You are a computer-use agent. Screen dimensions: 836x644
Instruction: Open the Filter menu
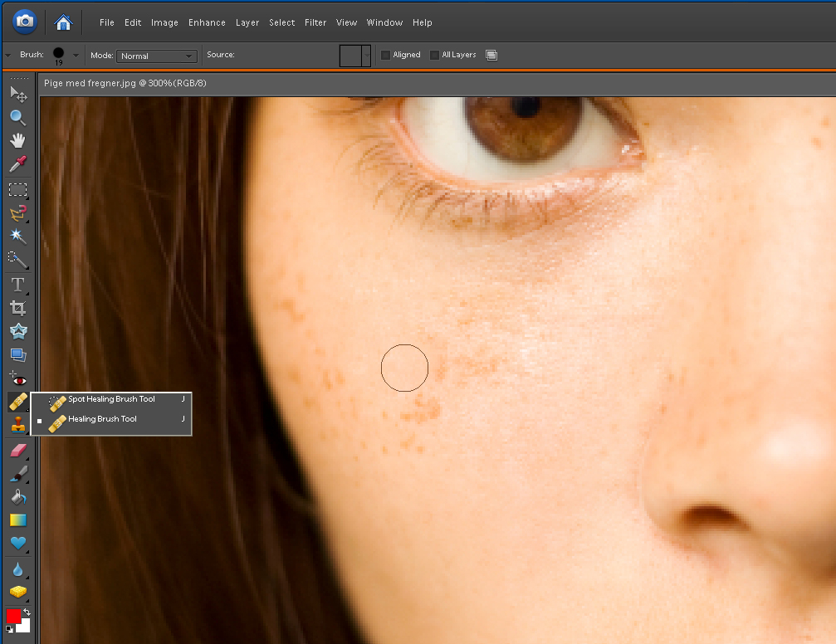[315, 22]
